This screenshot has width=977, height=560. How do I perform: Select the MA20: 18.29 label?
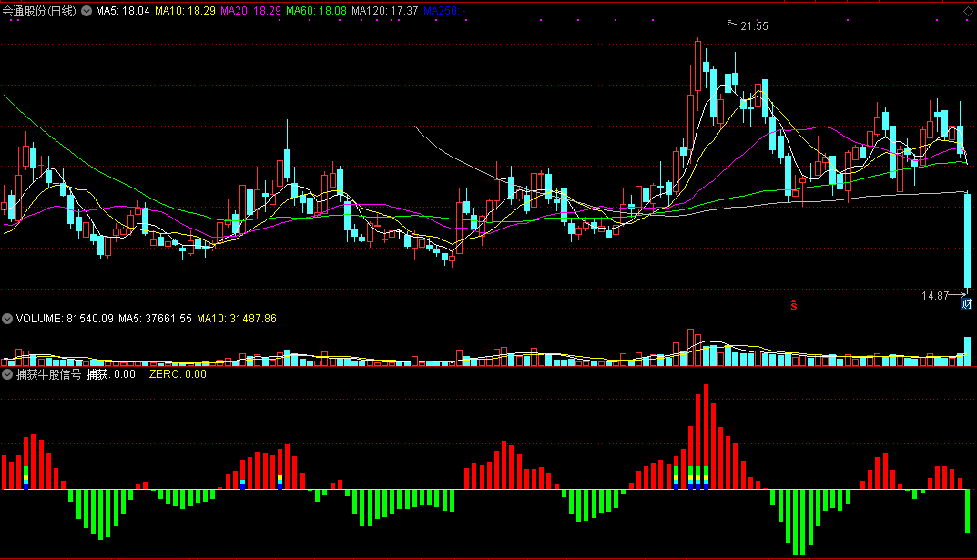250,11
